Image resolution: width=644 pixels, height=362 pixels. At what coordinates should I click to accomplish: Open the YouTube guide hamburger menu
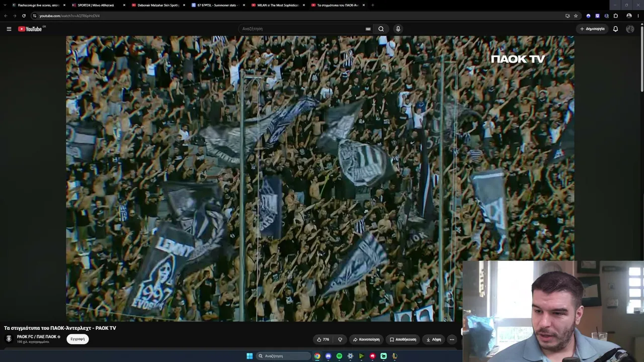9,29
